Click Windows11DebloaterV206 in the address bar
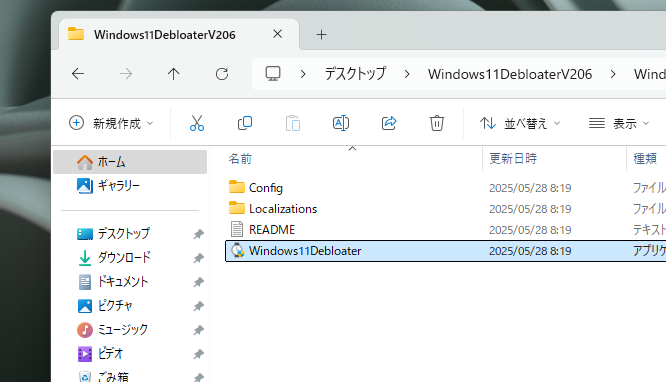666x382 pixels. 510,74
